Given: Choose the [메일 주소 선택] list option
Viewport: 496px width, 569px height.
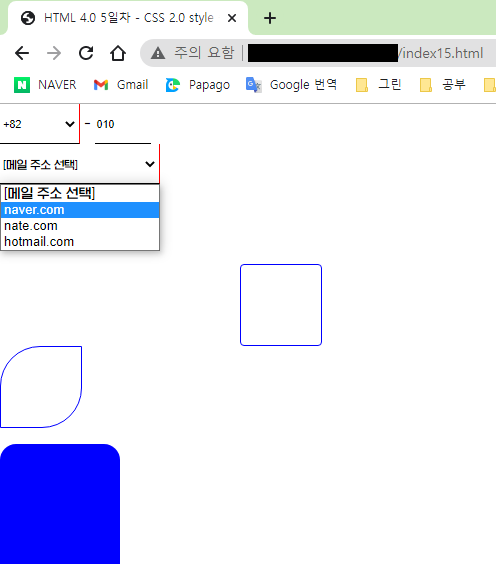Looking at the screenshot, I should pyautogui.click(x=80, y=193).
